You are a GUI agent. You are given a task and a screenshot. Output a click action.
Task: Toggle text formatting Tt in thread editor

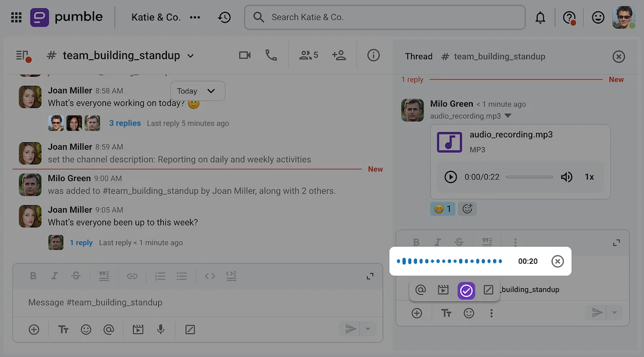point(447,313)
